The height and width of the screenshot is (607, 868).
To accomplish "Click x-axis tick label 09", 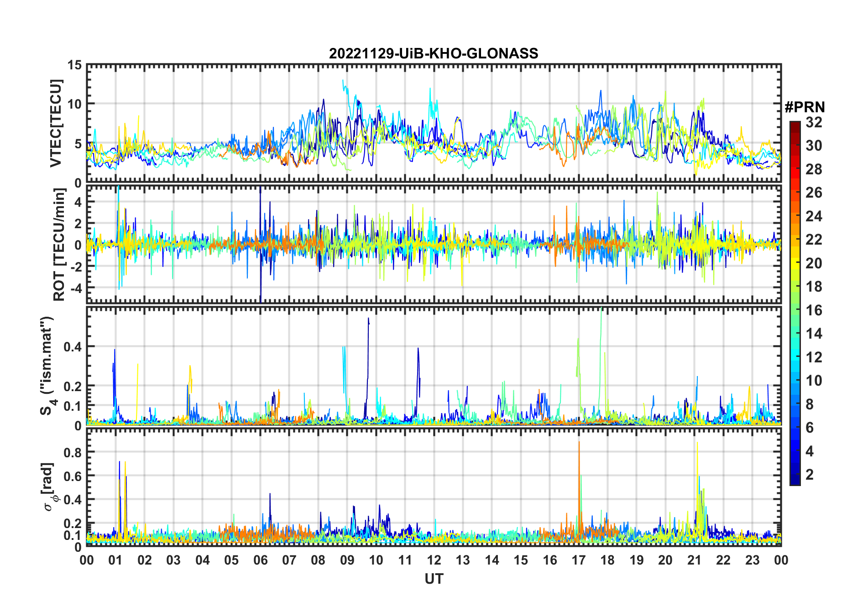I will pos(347,560).
